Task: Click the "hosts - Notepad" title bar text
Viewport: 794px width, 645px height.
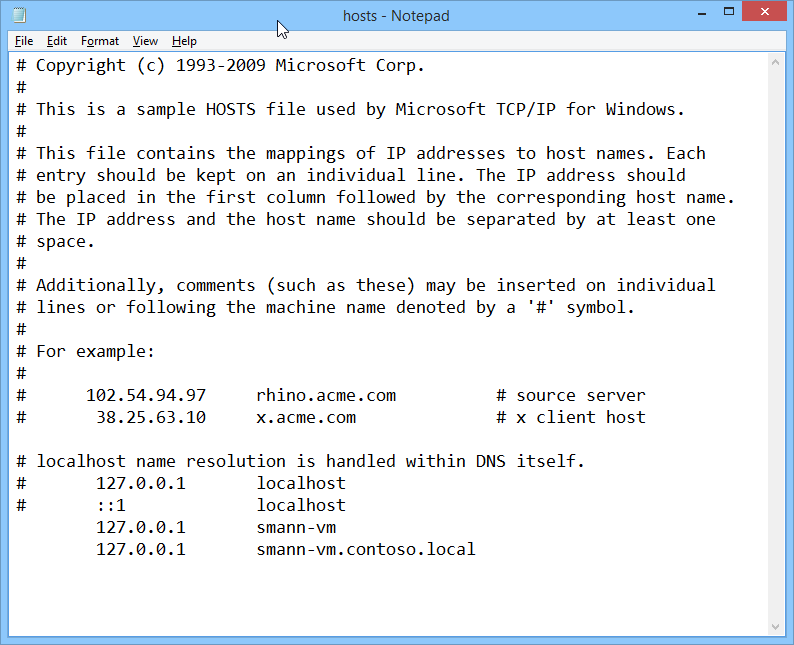Action: (x=396, y=16)
